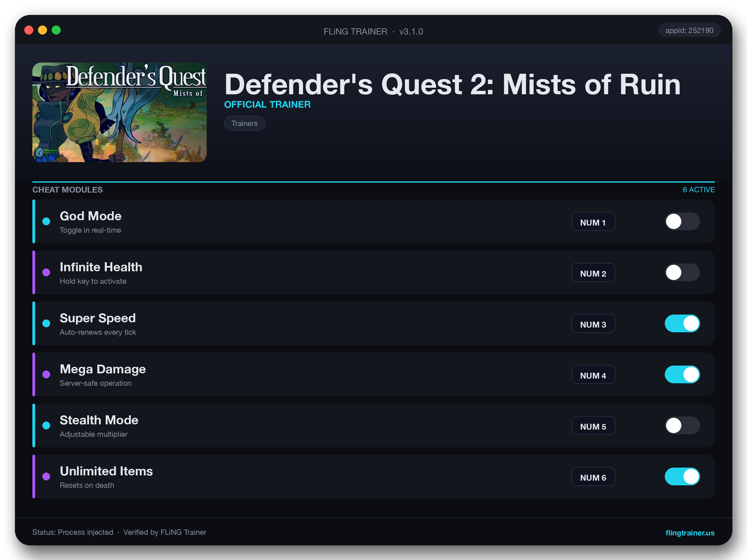Click 'Toggle in real-time' description
This screenshot has height=560, width=747.
coord(90,230)
